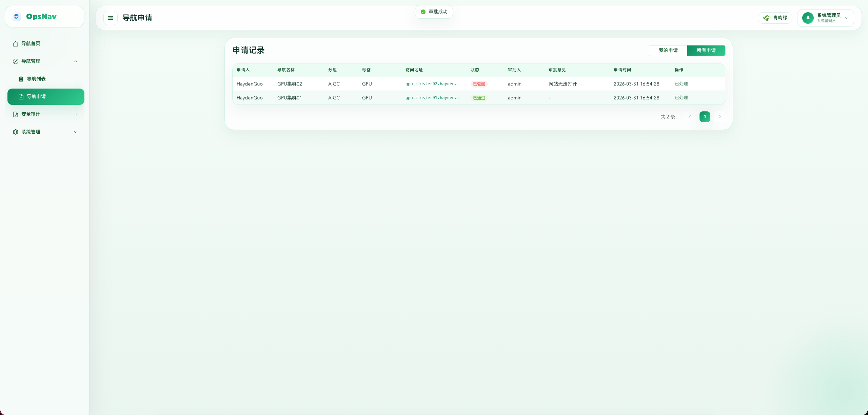Open 导航首页 from the sidebar
Screen dimensions: 868x415
click(x=31, y=43)
